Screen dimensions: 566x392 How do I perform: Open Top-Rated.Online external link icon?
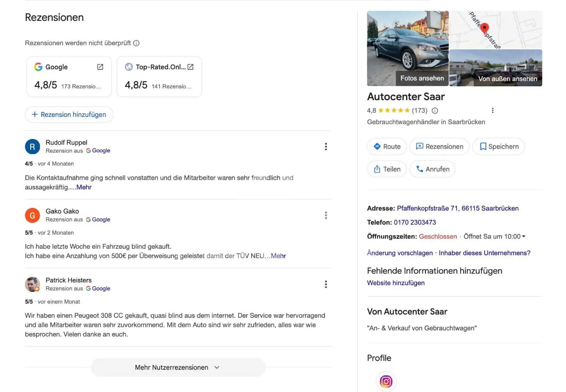pos(190,67)
